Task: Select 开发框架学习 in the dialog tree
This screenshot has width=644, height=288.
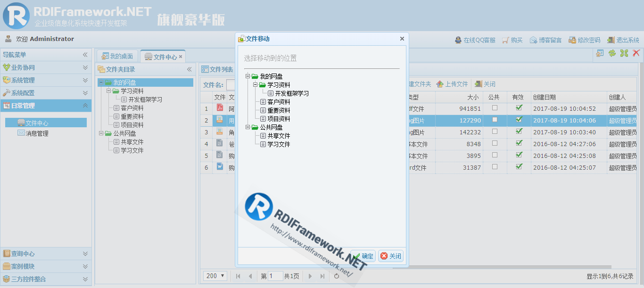Action: pyautogui.click(x=292, y=93)
